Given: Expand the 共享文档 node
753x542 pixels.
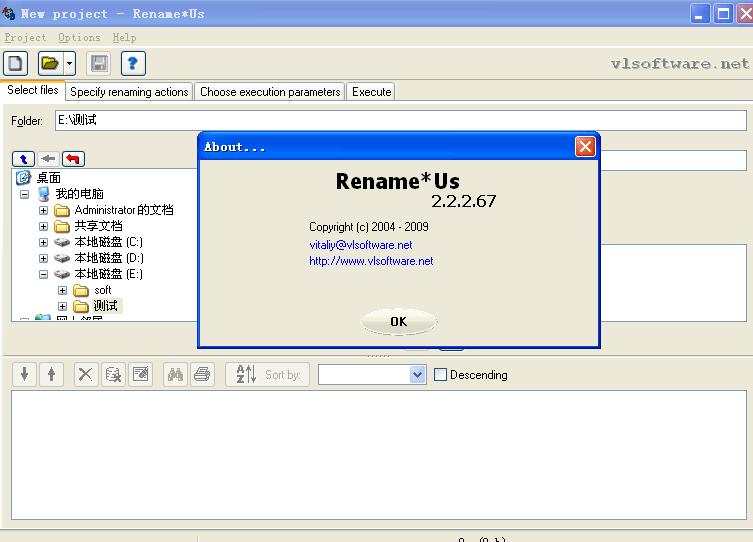Looking at the screenshot, I should (43, 226).
